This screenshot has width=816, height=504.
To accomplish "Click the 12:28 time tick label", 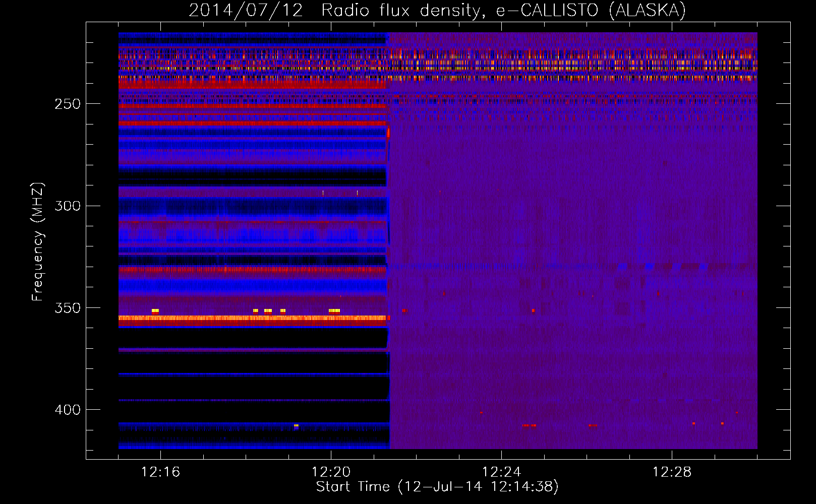I will 672,472.
